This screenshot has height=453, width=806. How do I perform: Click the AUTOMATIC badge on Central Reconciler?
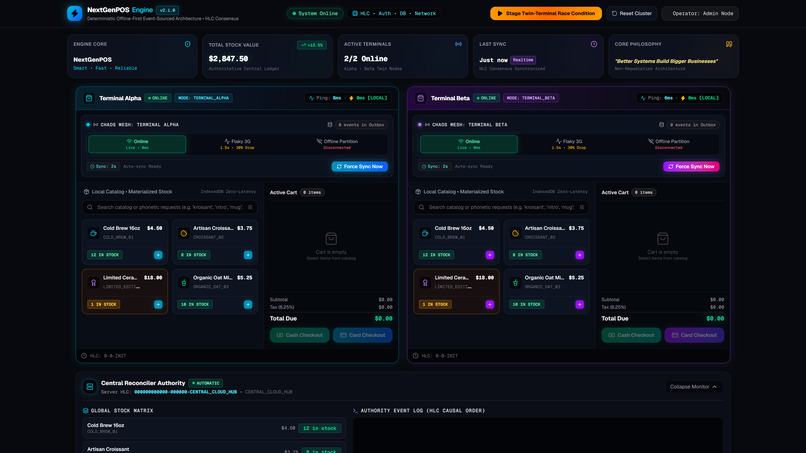[x=206, y=383]
